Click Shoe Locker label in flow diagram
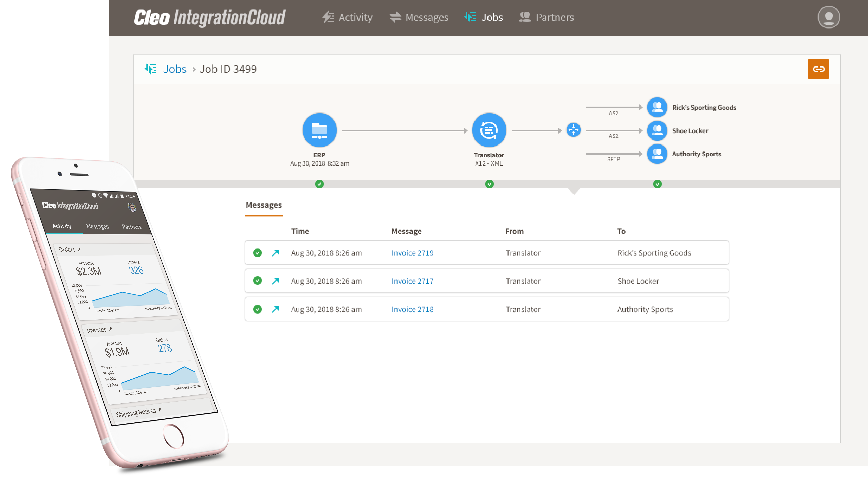Screen dimensions: 868x488 click(x=690, y=131)
